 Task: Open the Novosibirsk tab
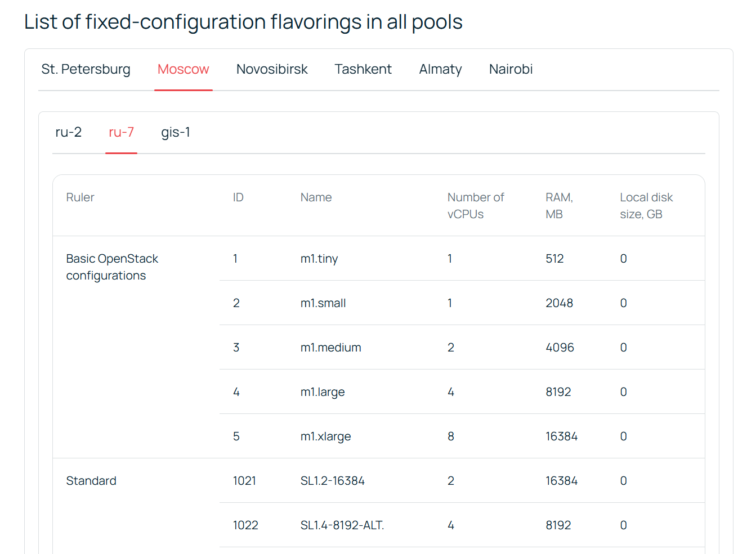(272, 69)
